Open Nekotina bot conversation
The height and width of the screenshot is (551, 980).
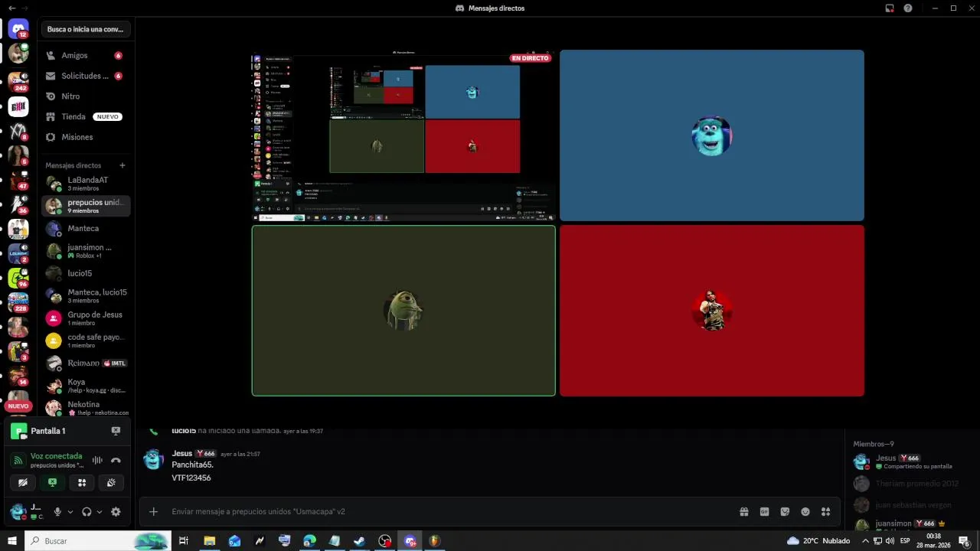(x=84, y=408)
